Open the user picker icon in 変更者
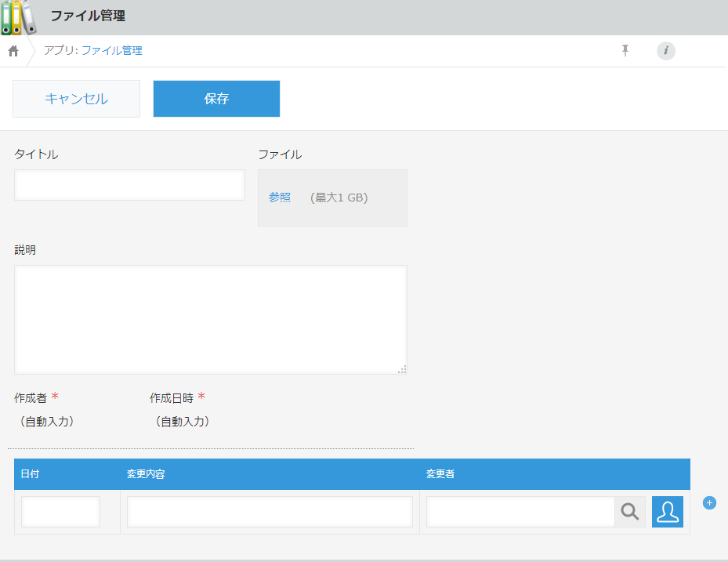 coord(668,512)
